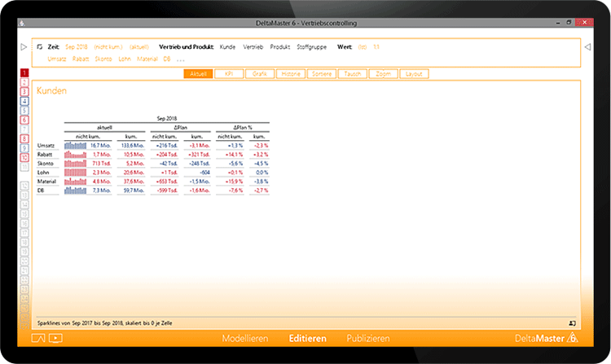Open the Produkt dimension filter

pos(280,46)
